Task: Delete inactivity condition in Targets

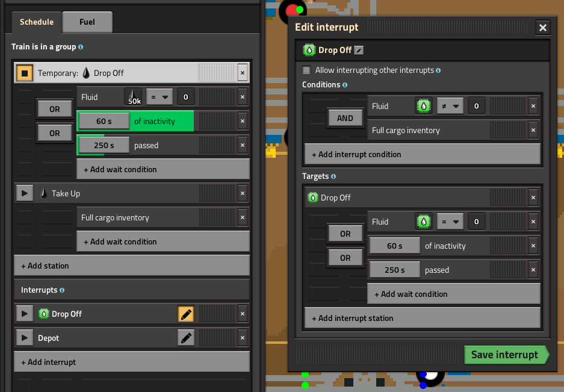Action: pyautogui.click(x=533, y=246)
